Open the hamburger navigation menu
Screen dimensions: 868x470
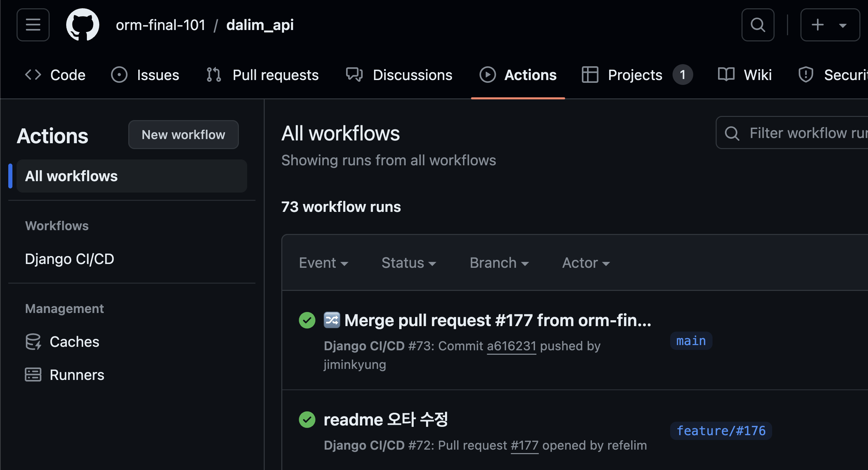33,25
